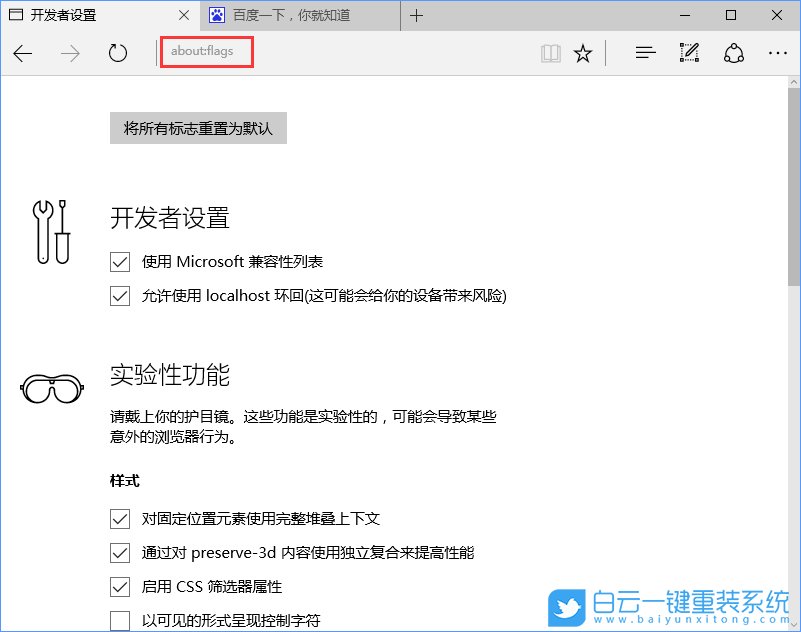This screenshot has width=801, height=632.
Task: Disable the Microsoft 兼容性列表 checkbox
Action: point(120,261)
